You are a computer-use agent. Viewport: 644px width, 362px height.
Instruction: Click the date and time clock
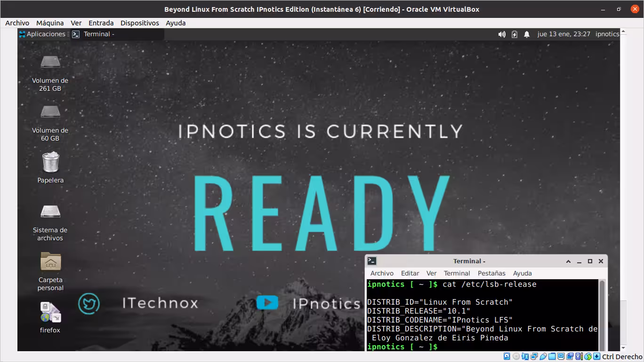(x=564, y=34)
